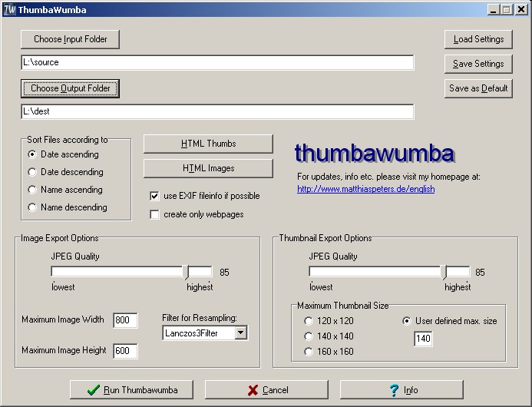Click the red X Cancel button
532x407 pixels.
coord(266,389)
